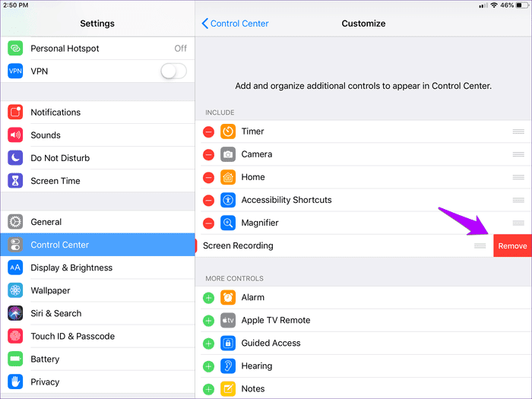Tap the Camera control icon
The image size is (532, 399).
tap(228, 154)
